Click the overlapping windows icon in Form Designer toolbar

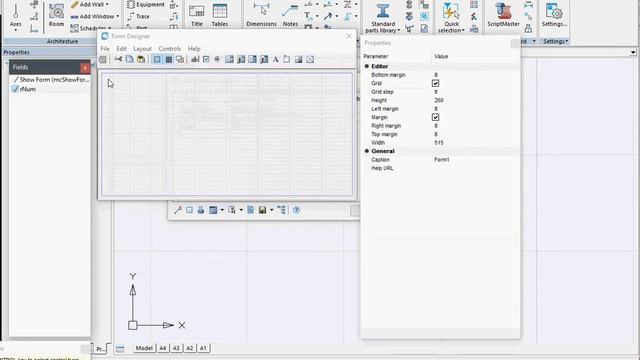point(180,60)
